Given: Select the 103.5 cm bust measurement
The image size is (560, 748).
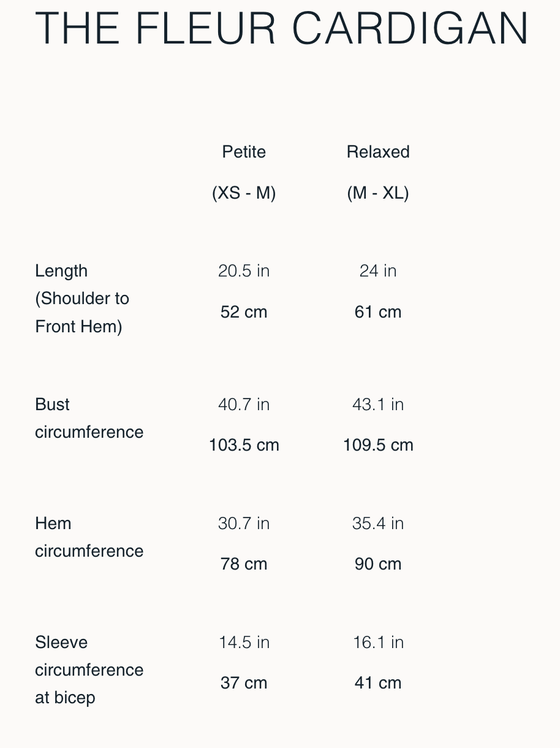Looking at the screenshot, I should point(244,445).
